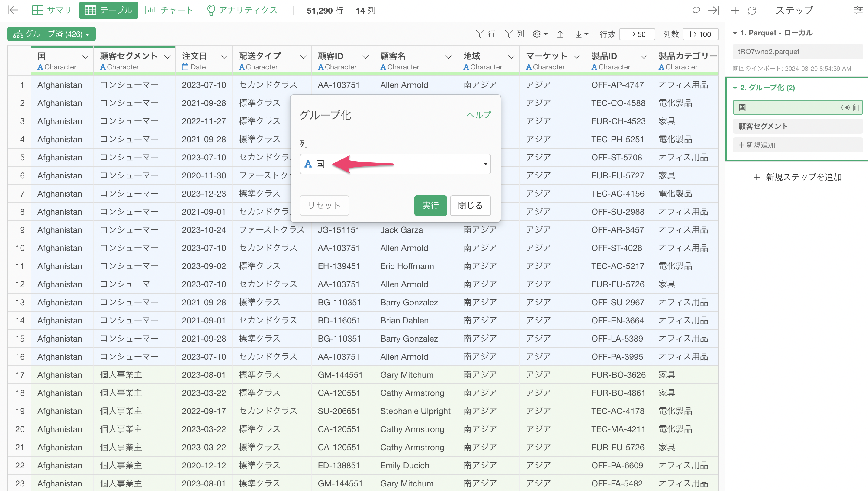Screen dimensions: 868x491
Task: Open the 顧客ID column menu chevron
Action: coord(365,57)
